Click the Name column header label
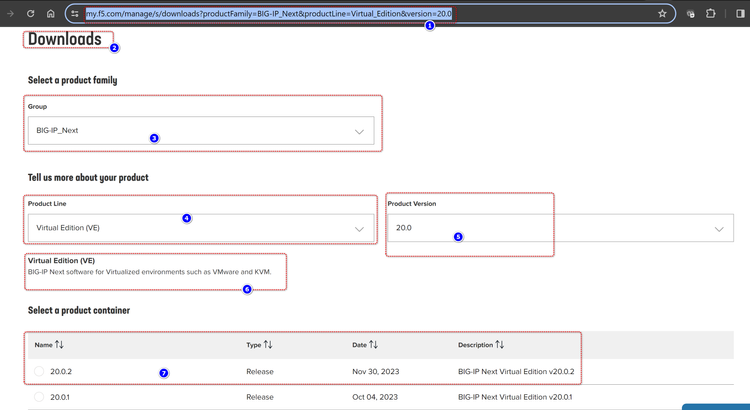Viewport: 750px width, 410px height. [x=44, y=344]
